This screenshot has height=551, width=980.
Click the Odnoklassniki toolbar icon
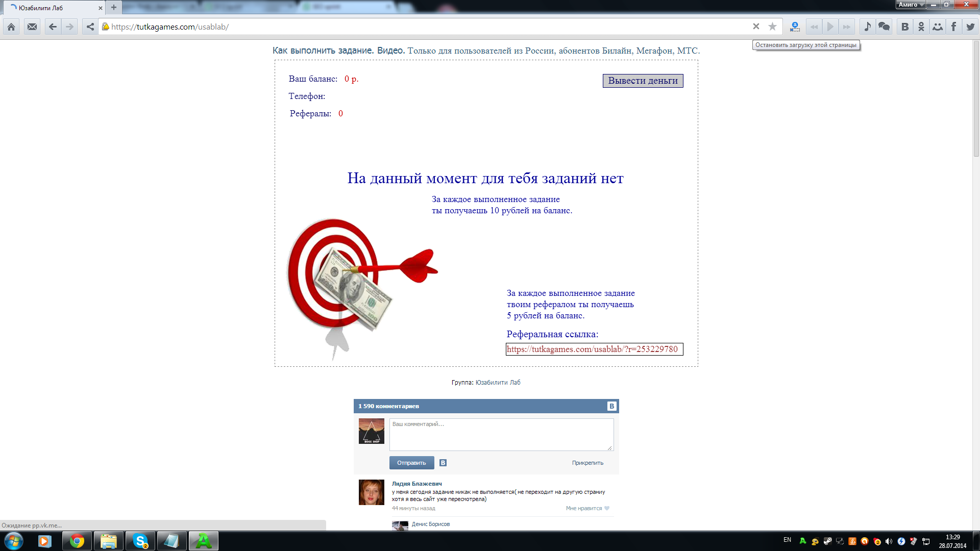coord(921,27)
